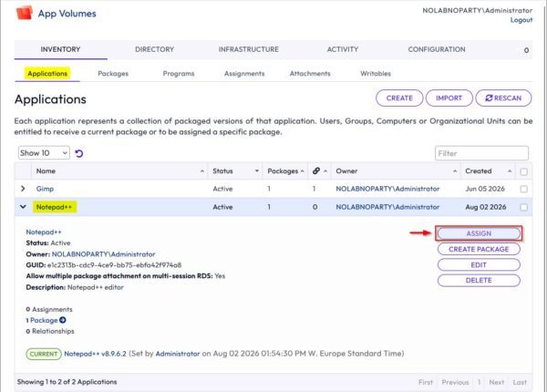Select the Applications sub-tab
This screenshot has width=547, height=392.
point(47,74)
